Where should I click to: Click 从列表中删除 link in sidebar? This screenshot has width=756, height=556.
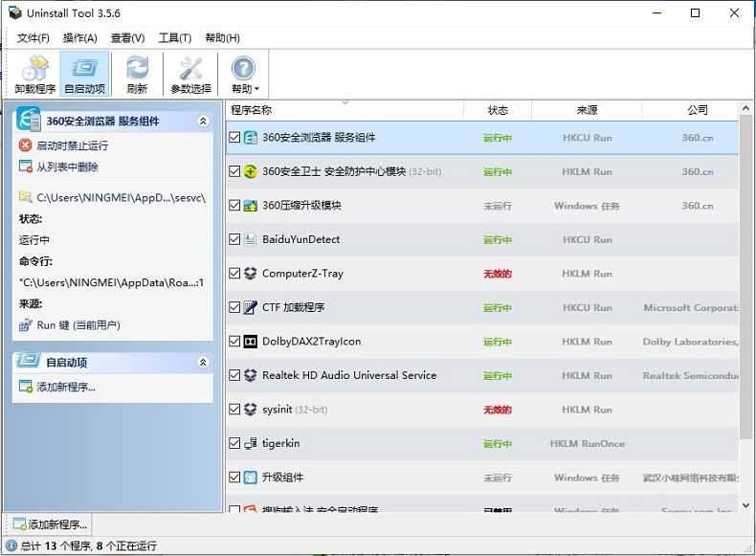68,167
